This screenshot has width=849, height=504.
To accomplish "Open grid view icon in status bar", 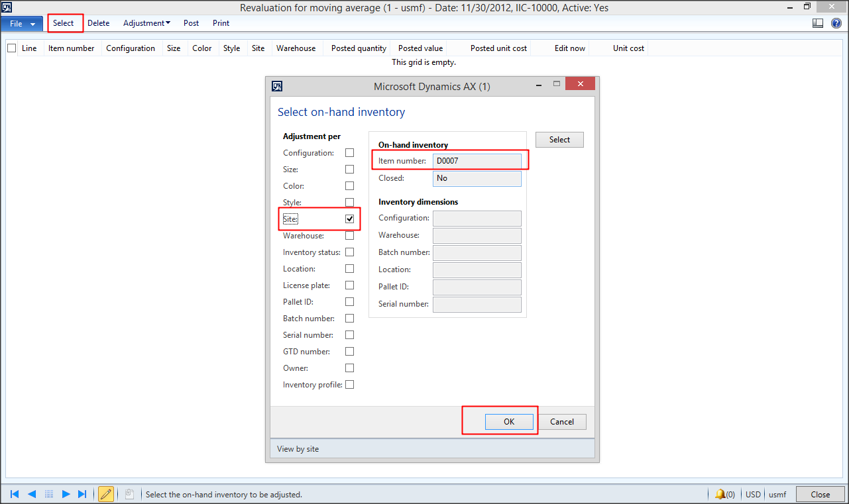I will point(49,494).
